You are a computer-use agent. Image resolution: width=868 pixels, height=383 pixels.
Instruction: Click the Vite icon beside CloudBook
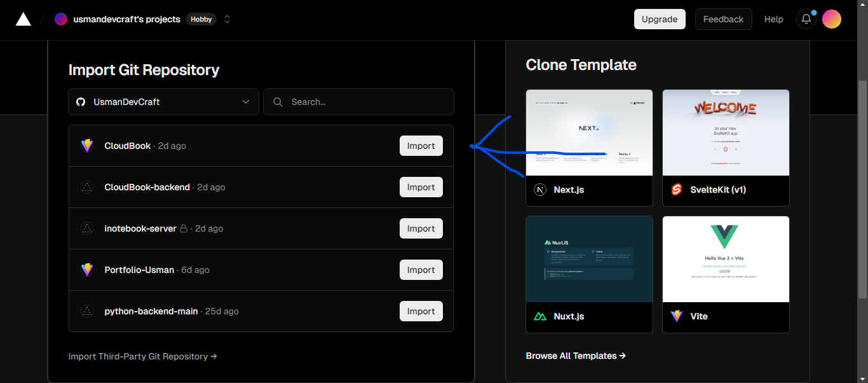click(x=87, y=146)
